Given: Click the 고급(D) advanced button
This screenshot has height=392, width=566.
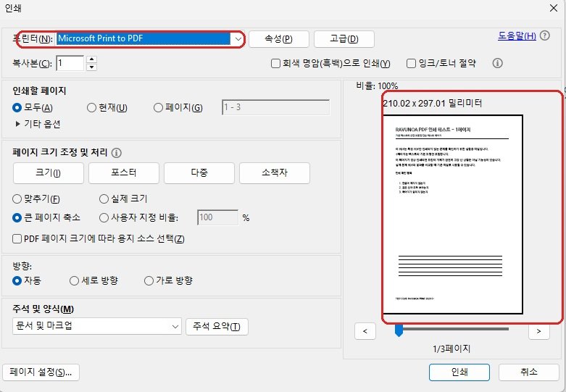Looking at the screenshot, I should tap(344, 38).
